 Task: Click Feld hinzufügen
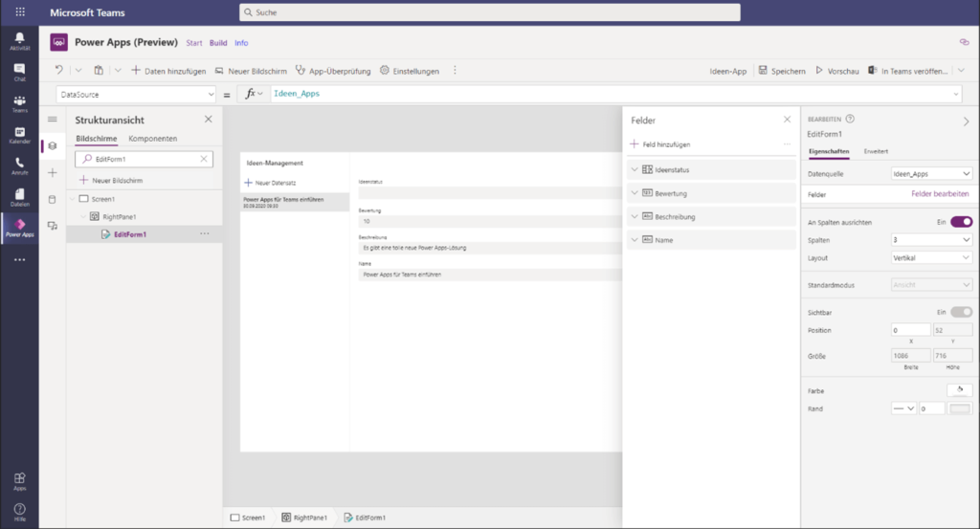coord(660,144)
